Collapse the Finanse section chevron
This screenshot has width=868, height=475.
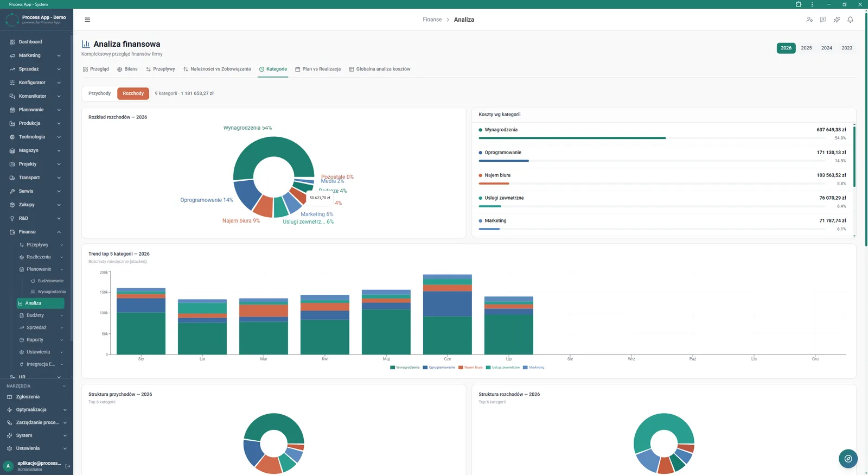pos(59,232)
